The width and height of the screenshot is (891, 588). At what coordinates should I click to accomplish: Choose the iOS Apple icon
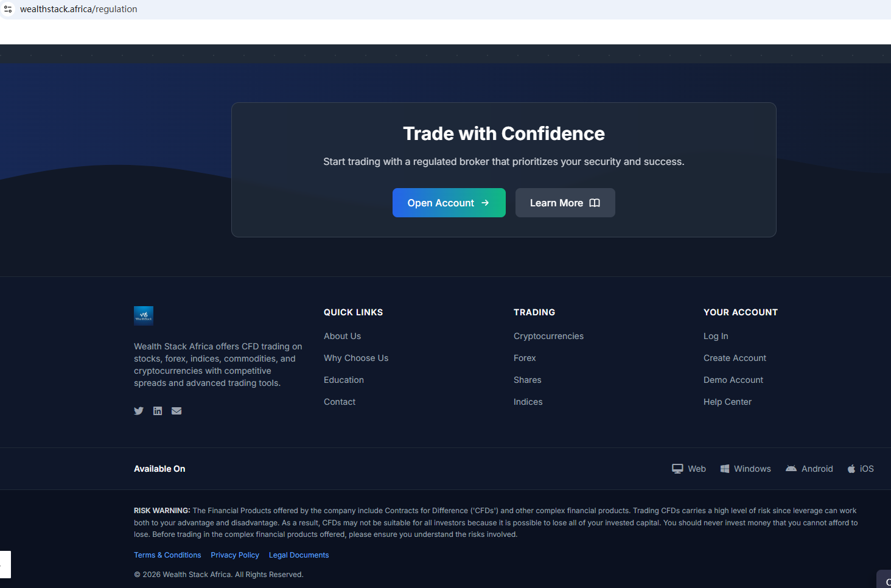[851, 469]
